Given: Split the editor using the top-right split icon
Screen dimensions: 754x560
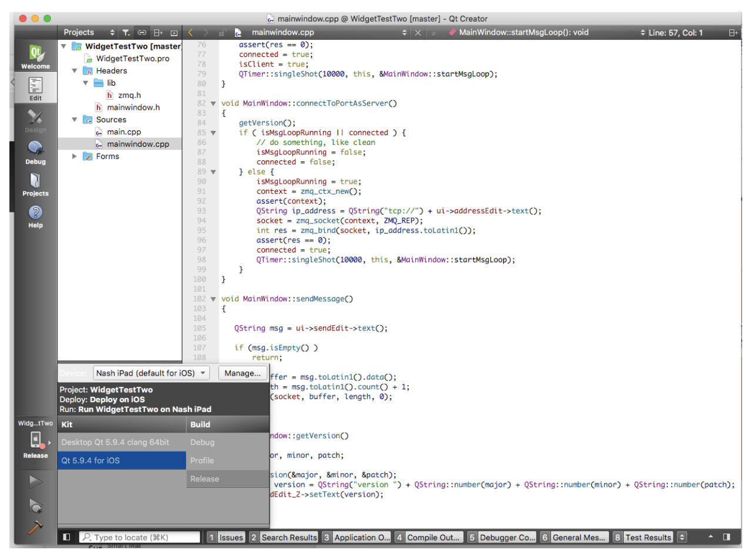Looking at the screenshot, I should click(x=733, y=33).
